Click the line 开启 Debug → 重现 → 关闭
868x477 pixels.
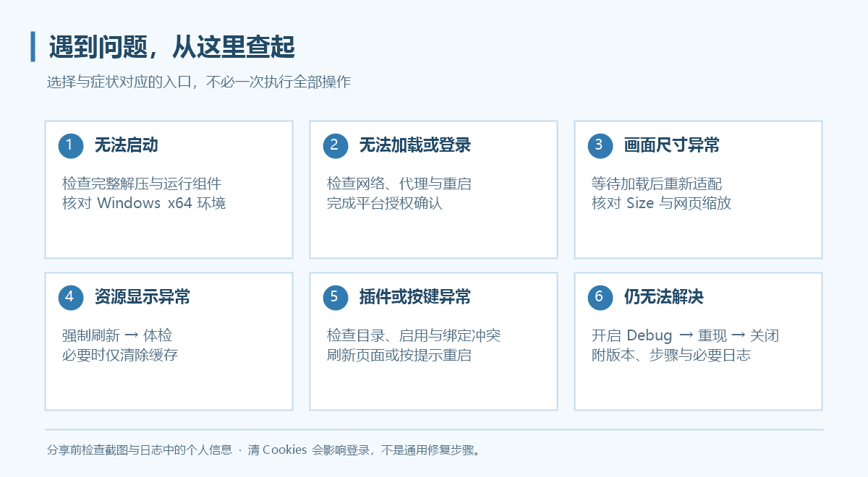(x=685, y=336)
